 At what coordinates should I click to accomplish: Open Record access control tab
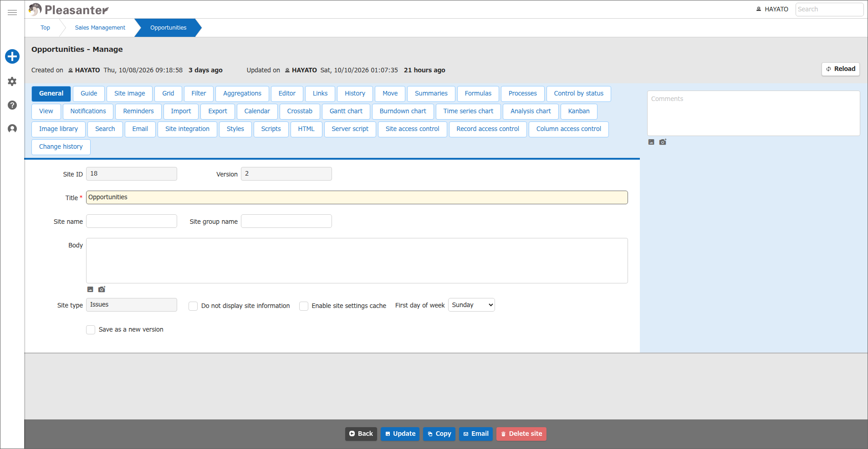pyautogui.click(x=488, y=129)
